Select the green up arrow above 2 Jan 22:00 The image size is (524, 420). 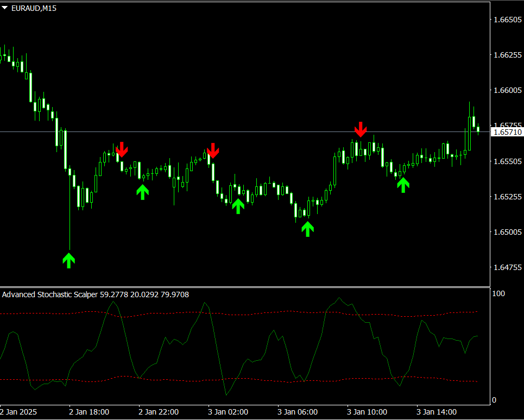tap(142, 192)
